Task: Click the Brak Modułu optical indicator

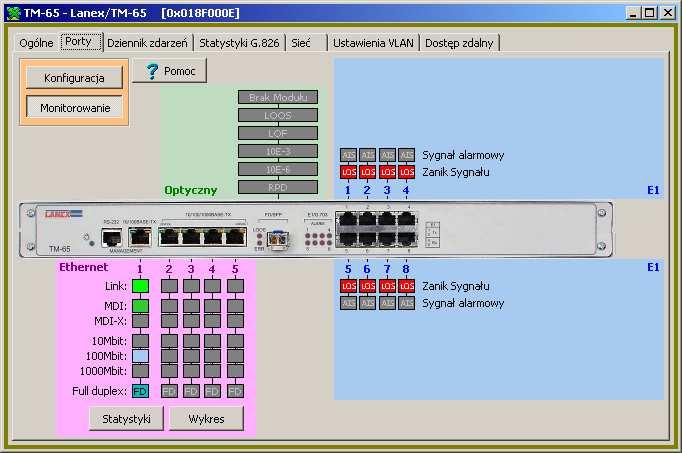Action: (x=278, y=97)
